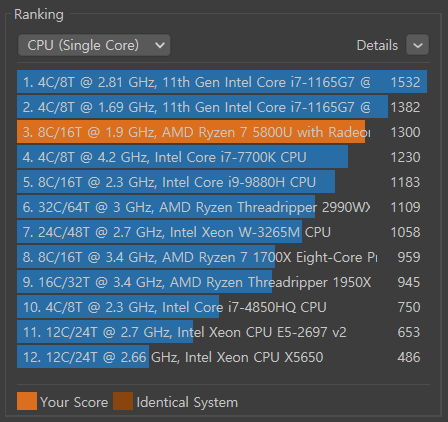The height and width of the screenshot is (422, 448).
Task: Click the Identical System legend label
Action: coord(187,402)
